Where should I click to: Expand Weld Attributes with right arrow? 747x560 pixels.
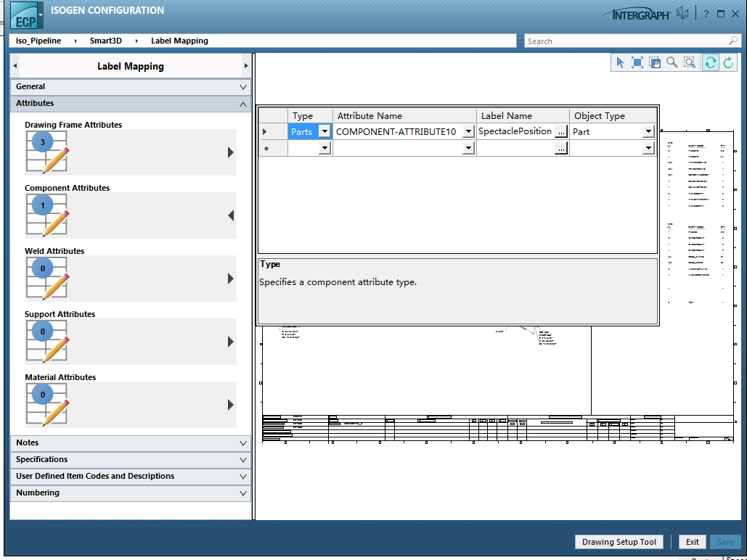(231, 279)
